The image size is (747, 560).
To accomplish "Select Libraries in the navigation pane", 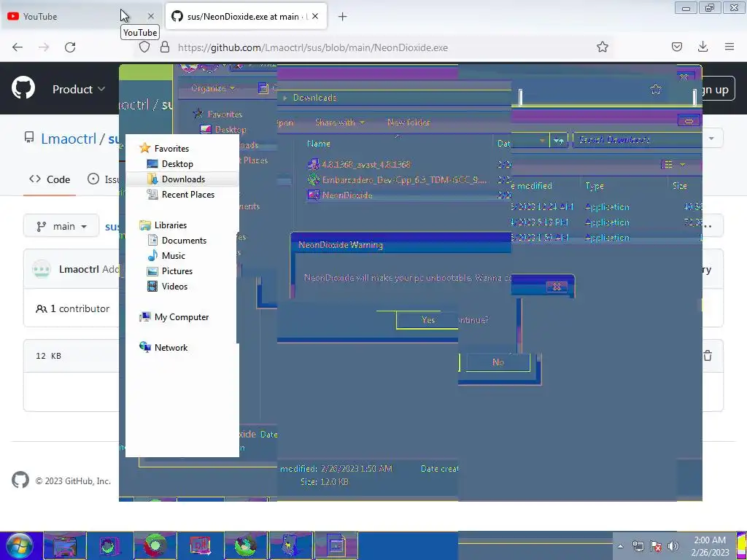I will point(163,225).
